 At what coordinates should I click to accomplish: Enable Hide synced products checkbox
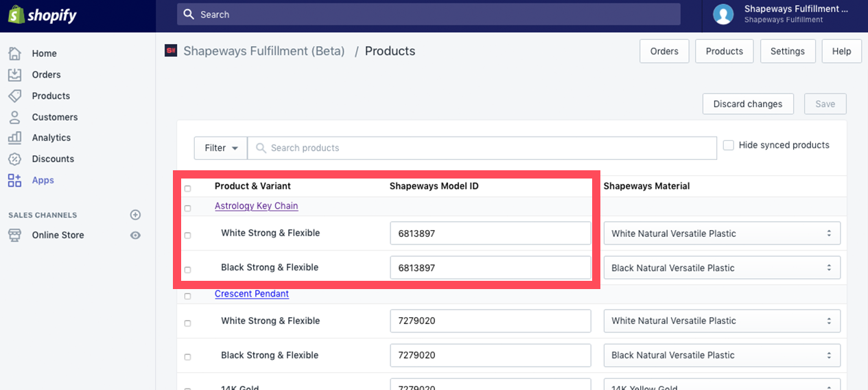(x=728, y=145)
